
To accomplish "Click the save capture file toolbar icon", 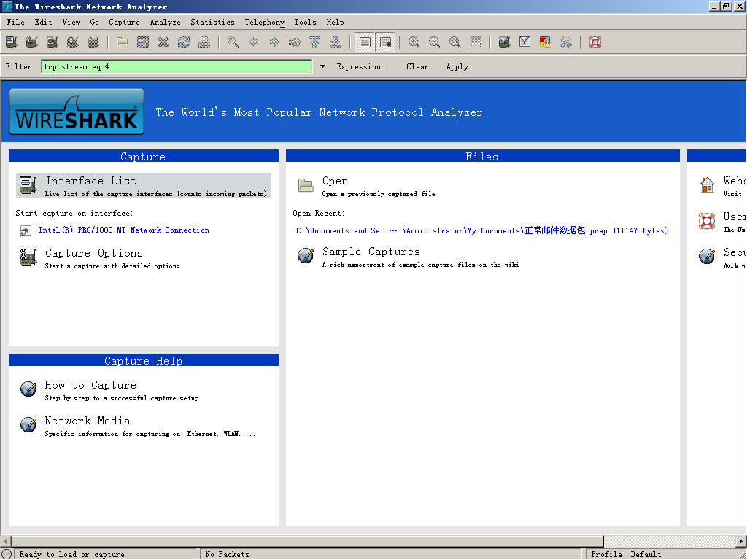I will (143, 42).
